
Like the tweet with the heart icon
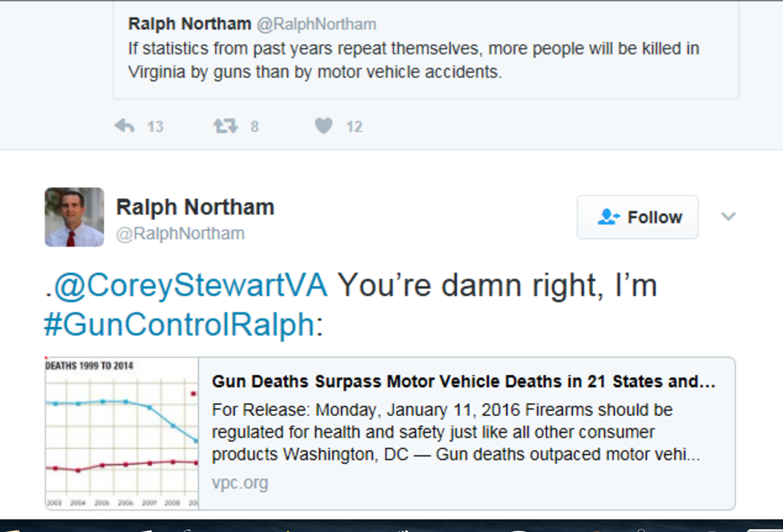click(324, 125)
